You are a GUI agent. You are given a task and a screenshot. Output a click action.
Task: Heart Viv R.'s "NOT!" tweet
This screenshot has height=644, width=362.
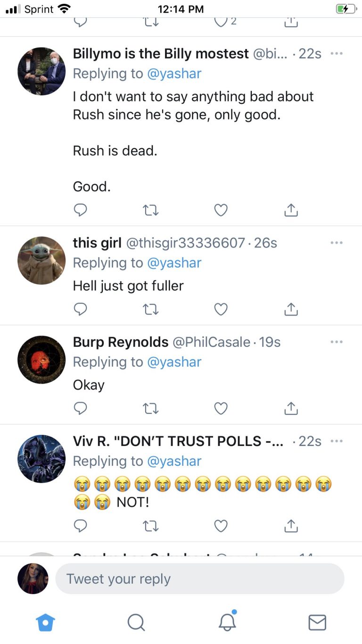(x=221, y=526)
